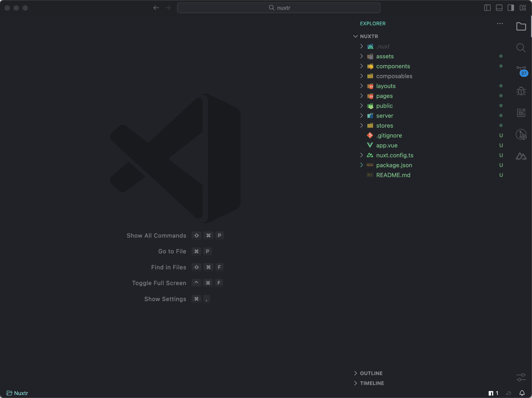Open the settings sliders icon in activity bar
532x398 pixels.
pos(521,377)
